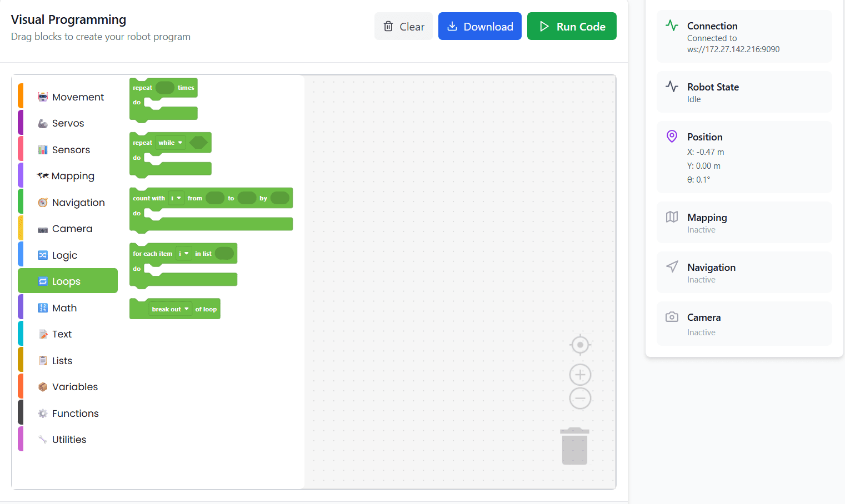Open the Sensors block category
The width and height of the screenshot is (845, 504).
pyautogui.click(x=71, y=150)
